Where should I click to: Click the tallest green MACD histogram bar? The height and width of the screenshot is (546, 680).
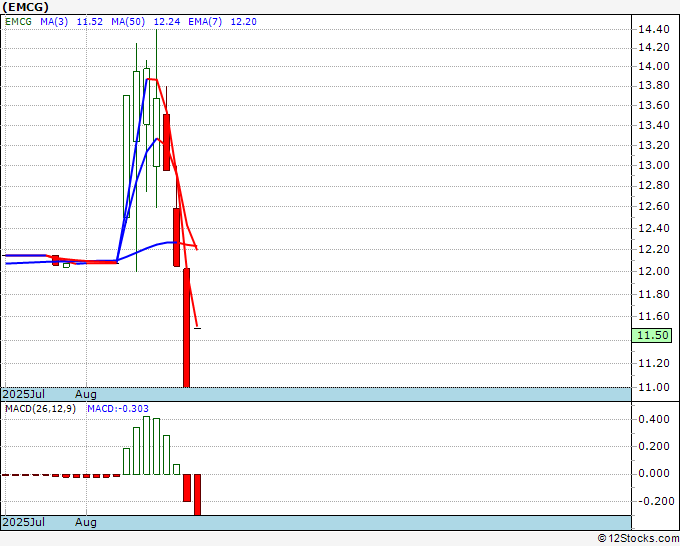[x=147, y=445]
